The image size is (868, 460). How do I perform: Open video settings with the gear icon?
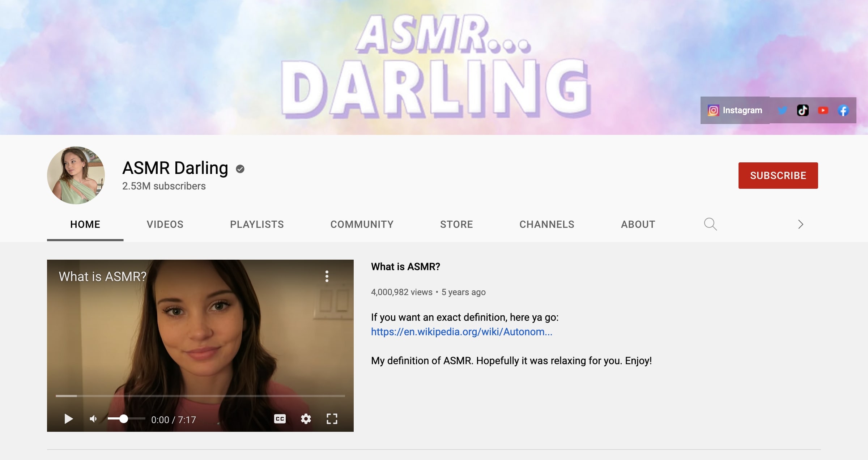click(306, 419)
